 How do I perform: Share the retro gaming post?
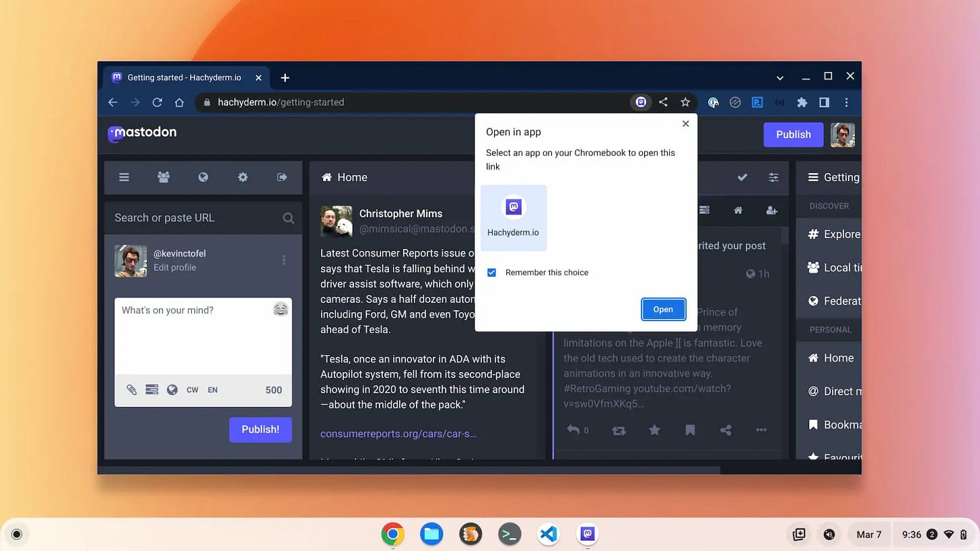(x=726, y=430)
